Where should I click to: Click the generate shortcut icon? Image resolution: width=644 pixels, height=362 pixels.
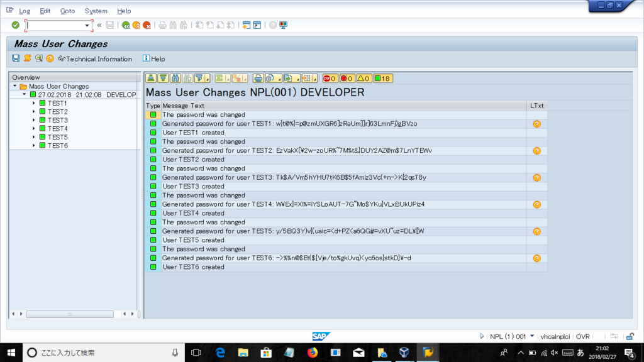[x=257, y=25]
